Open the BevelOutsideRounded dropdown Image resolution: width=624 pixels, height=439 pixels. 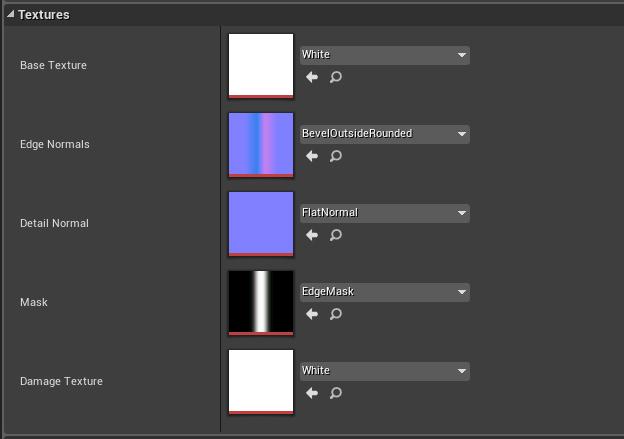384,134
